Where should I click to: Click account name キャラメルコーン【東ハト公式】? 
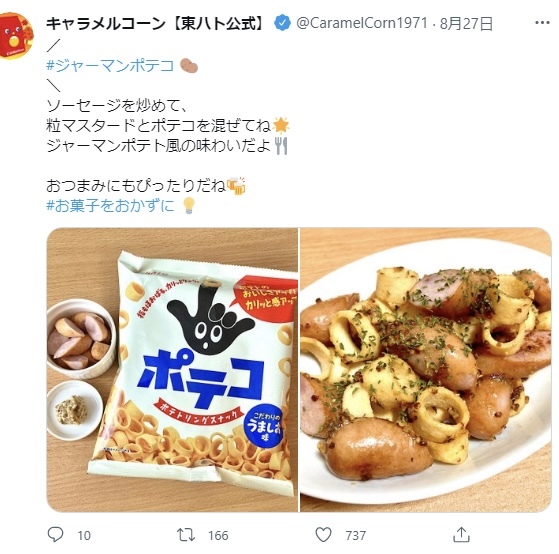[157, 24]
